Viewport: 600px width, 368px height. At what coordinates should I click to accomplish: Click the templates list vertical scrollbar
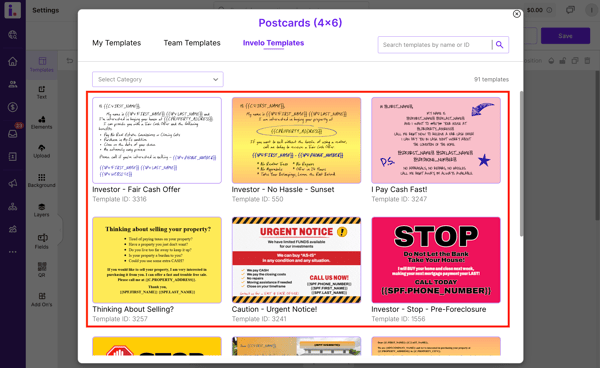pos(521,164)
